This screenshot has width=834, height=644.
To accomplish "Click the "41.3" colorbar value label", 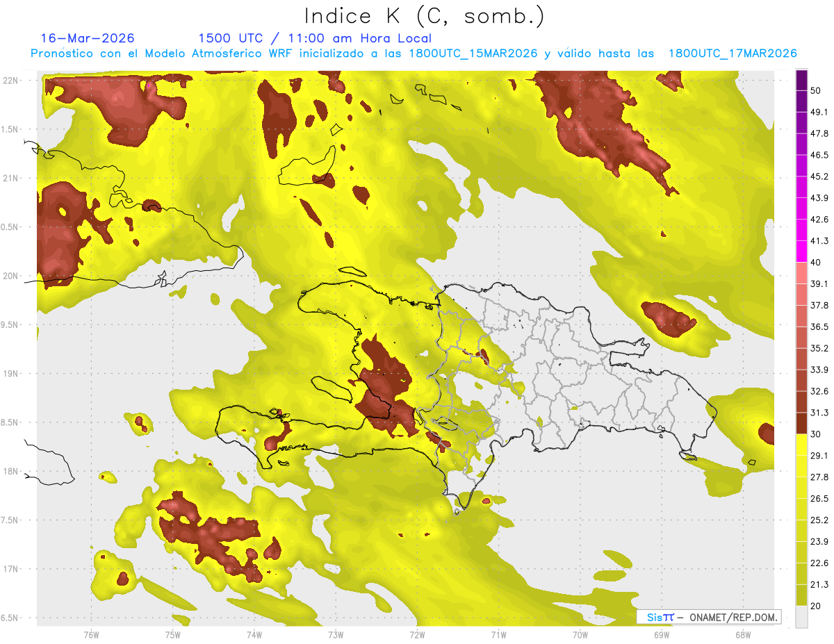I will click(x=820, y=241).
